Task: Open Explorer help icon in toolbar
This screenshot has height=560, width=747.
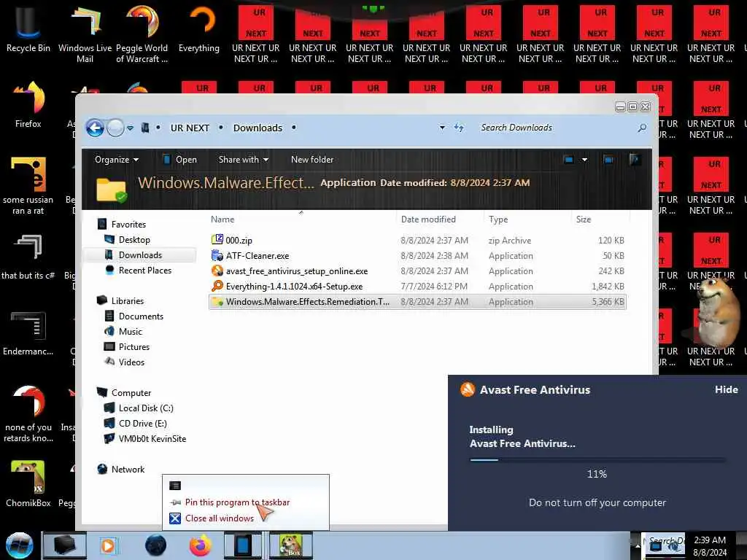Action: (634, 160)
